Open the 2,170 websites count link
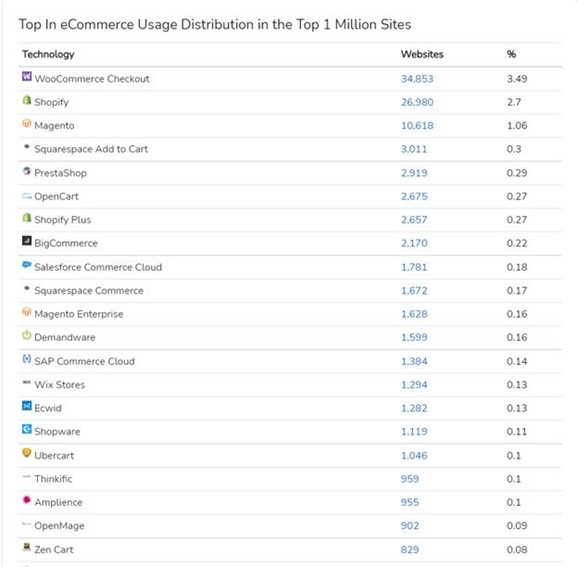The width and height of the screenshot is (578, 567). 414,243
